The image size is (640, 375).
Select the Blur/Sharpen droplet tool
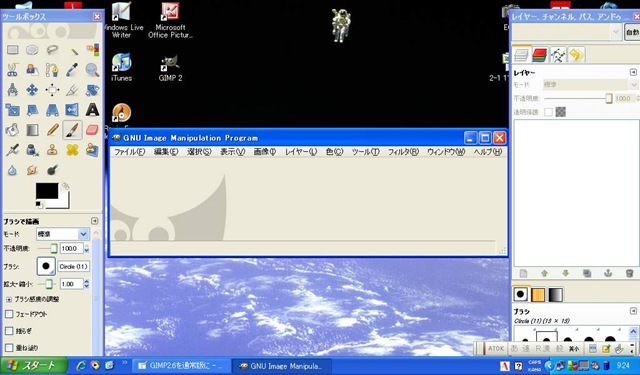pos(12,170)
